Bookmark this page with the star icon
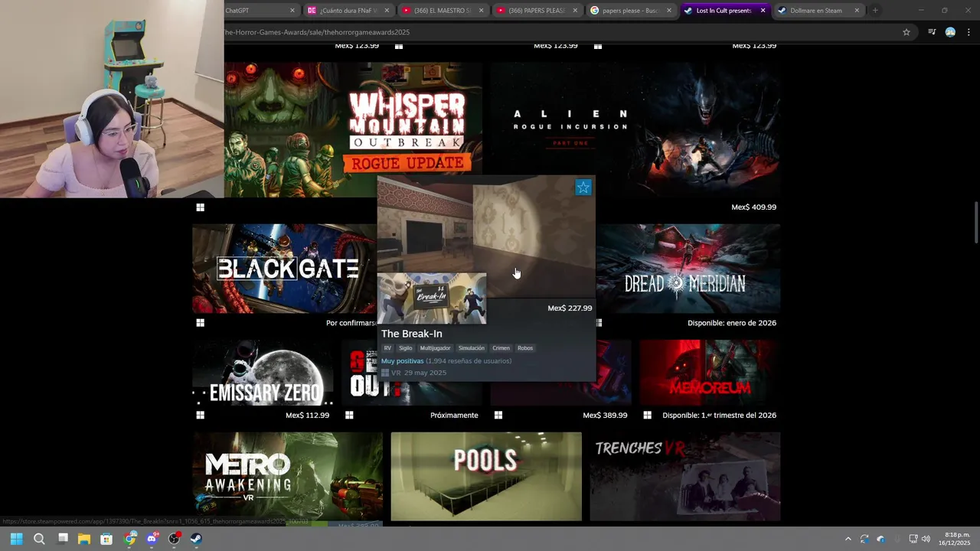The width and height of the screenshot is (980, 551). coord(906,32)
